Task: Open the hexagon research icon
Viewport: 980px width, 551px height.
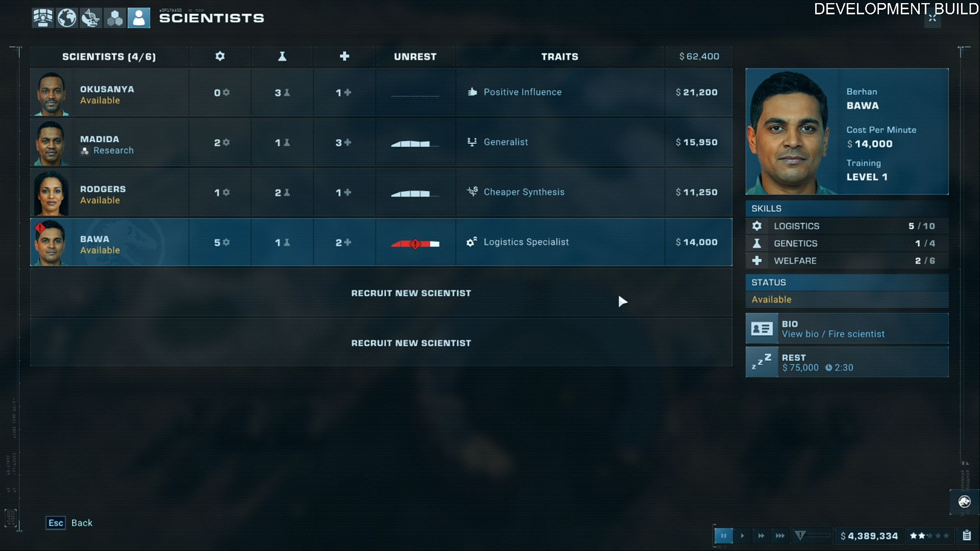Action: pyautogui.click(x=115, y=18)
